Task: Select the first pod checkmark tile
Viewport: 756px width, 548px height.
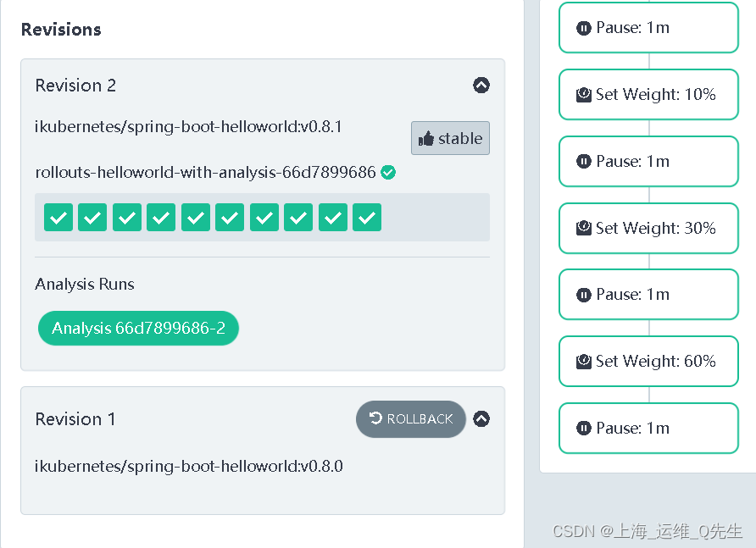Action: point(58,218)
